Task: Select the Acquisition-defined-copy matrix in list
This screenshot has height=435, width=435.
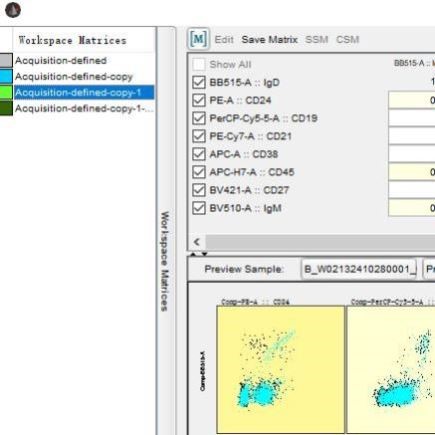Action: pyautogui.click(x=74, y=77)
